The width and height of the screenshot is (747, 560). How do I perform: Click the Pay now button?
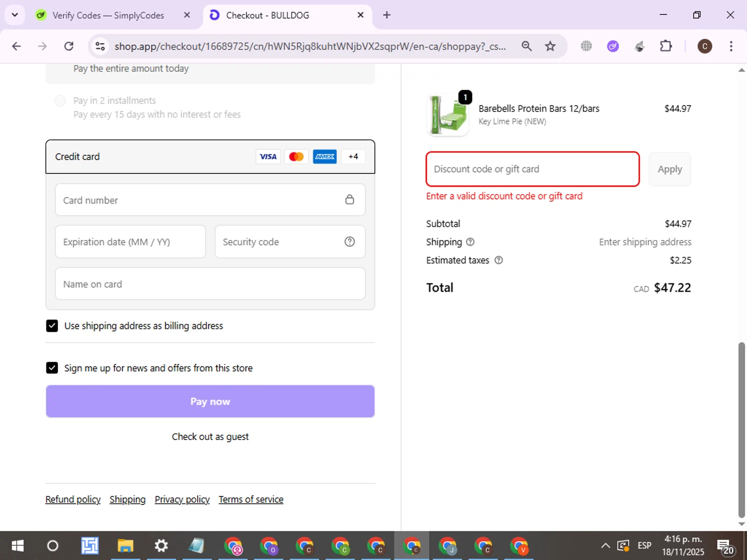tap(210, 401)
